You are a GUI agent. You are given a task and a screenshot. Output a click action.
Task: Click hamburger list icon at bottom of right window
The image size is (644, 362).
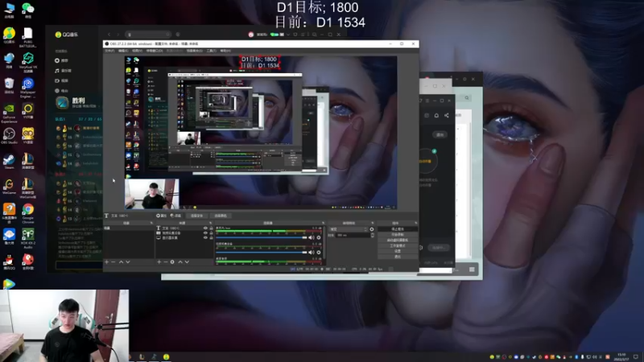pos(472,269)
